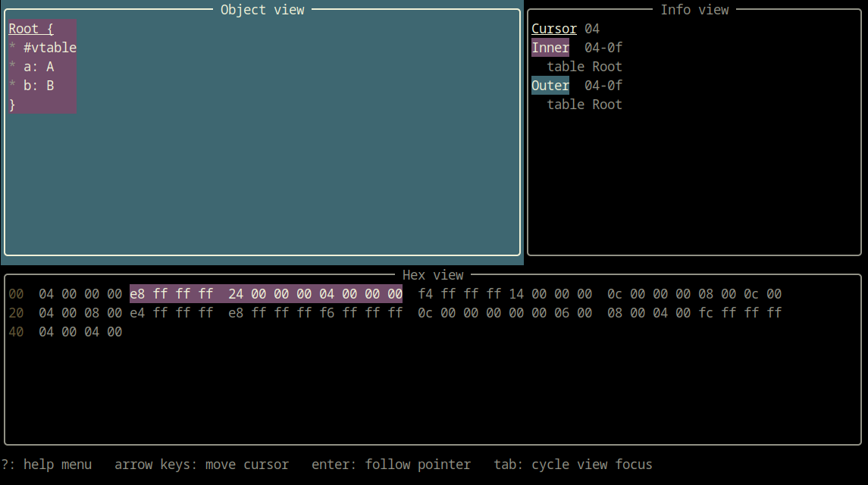Click the cursor value 04 in Info view

(x=592, y=29)
